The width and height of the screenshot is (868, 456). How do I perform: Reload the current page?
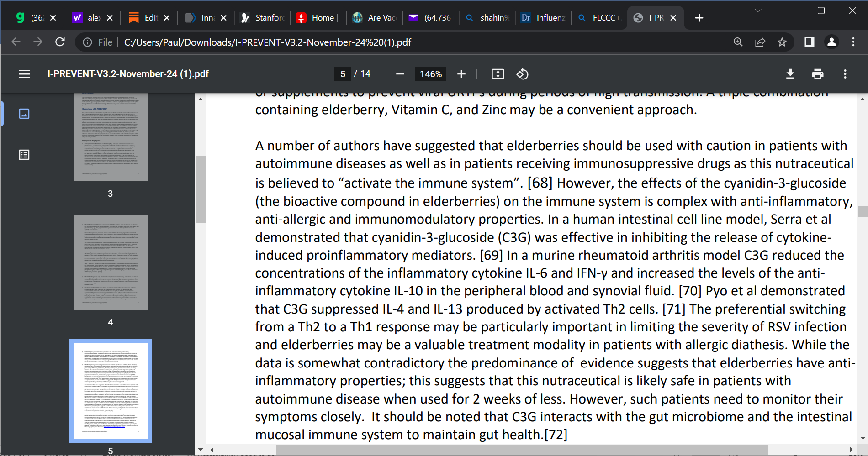click(60, 42)
